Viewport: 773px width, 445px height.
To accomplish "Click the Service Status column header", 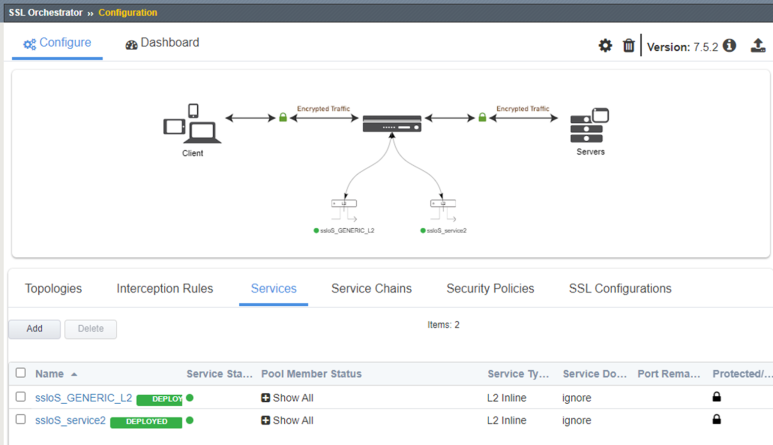I will point(219,374).
